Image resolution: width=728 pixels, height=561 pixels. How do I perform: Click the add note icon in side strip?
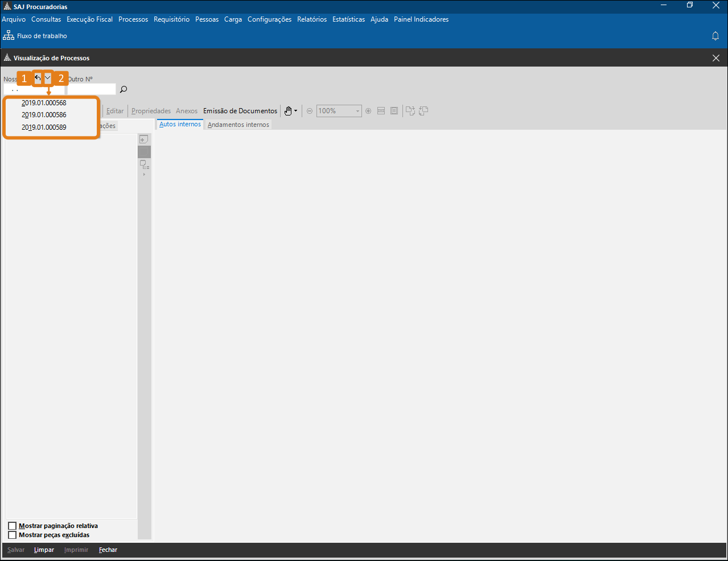coord(144,139)
